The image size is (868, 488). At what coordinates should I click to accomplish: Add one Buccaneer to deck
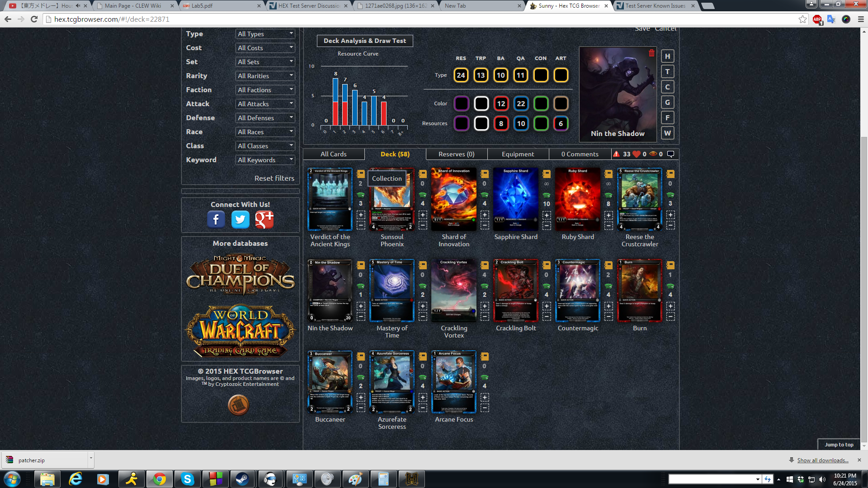click(361, 397)
